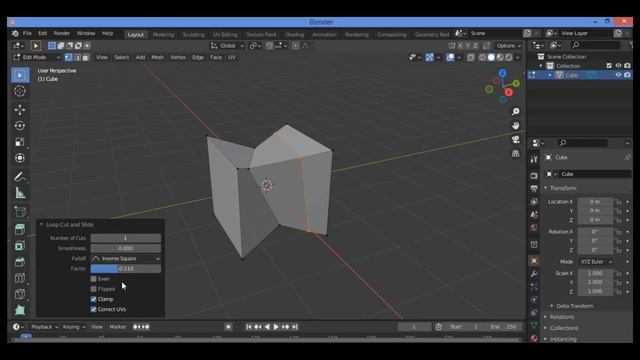The width and height of the screenshot is (640, 360).
Task: Enable face select mode
Action: (86, 58)
